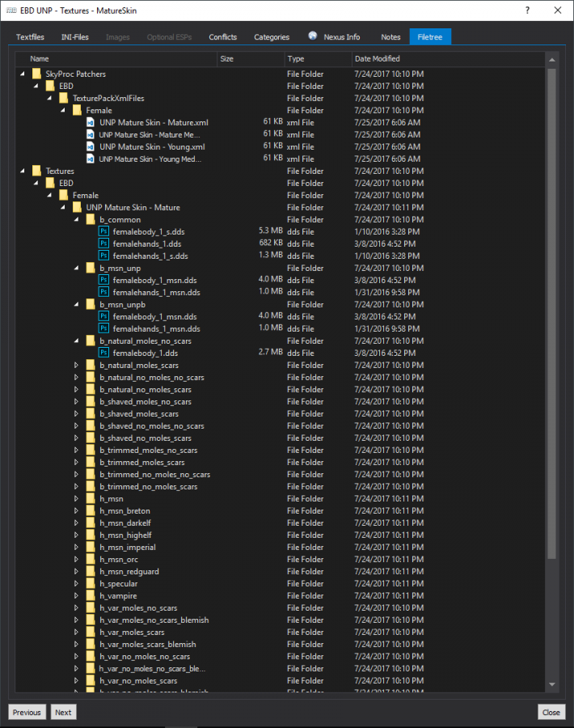This screenshot has height=728, width=574.
Task: Click the TexturePackXmlFiles folder icon
Action: point(64,98)
